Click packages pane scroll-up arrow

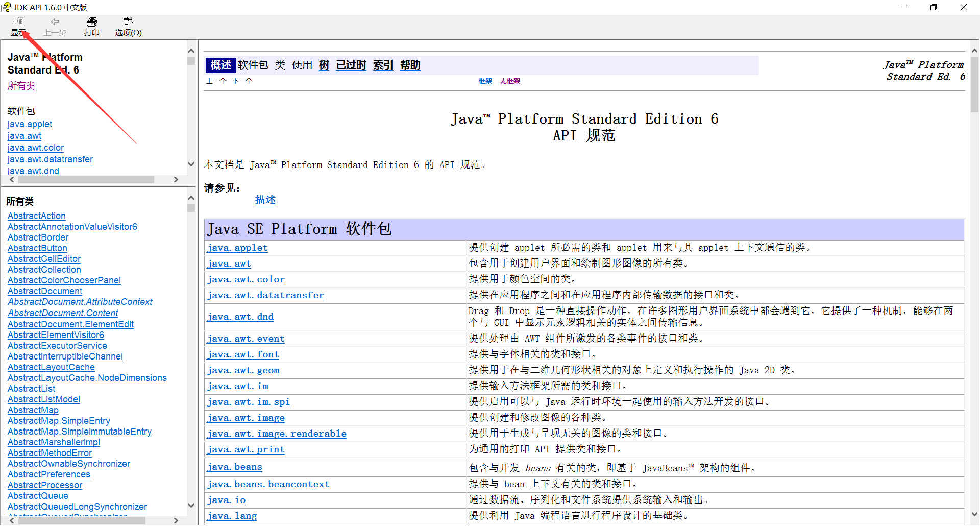pyautogui.click(x=191, y=51)
